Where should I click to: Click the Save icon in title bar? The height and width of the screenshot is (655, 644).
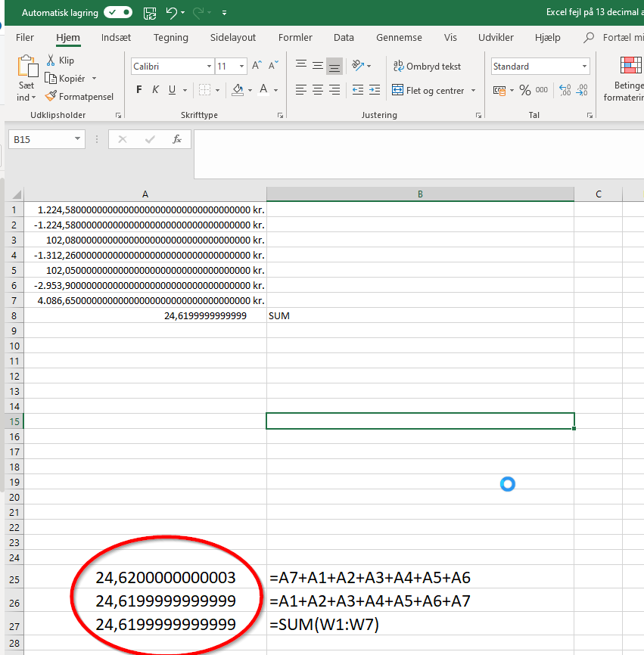pyautogui.click(x=150, y=13)
